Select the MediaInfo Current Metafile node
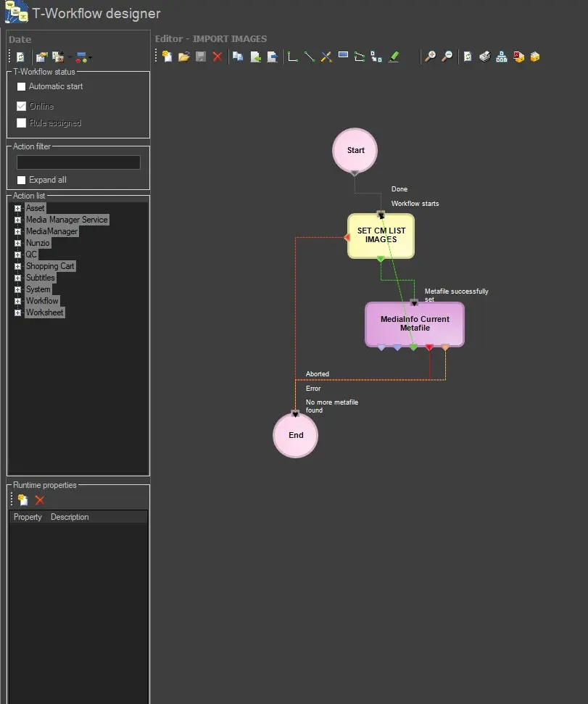588x704 pixels. (x=415, y=323)
